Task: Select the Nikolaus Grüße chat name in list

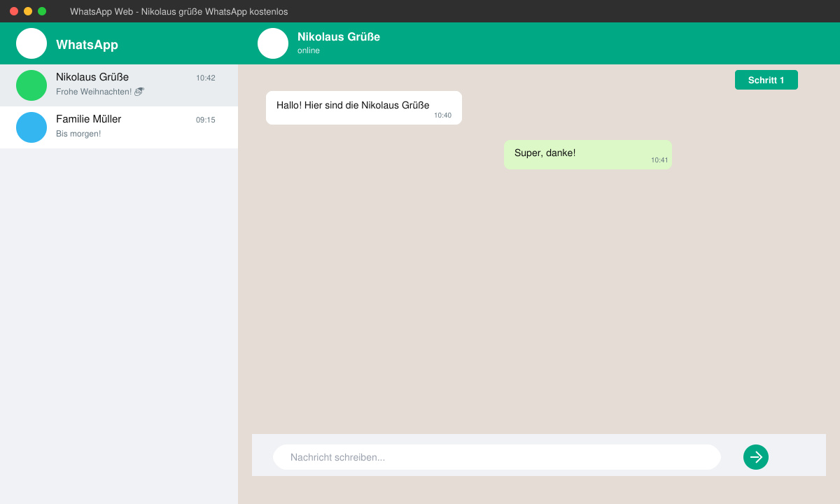Action: coord(92,77)
